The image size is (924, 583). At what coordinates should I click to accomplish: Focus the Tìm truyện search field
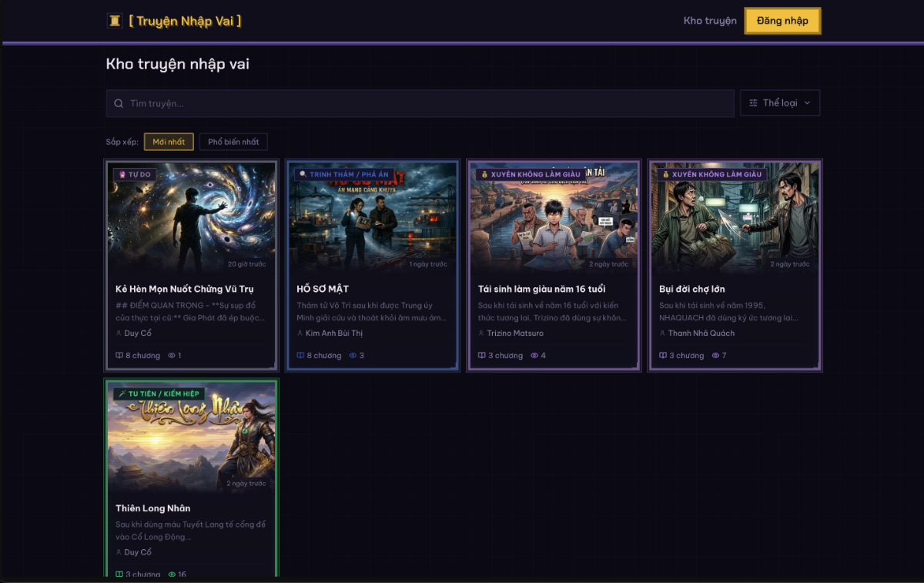420,103
